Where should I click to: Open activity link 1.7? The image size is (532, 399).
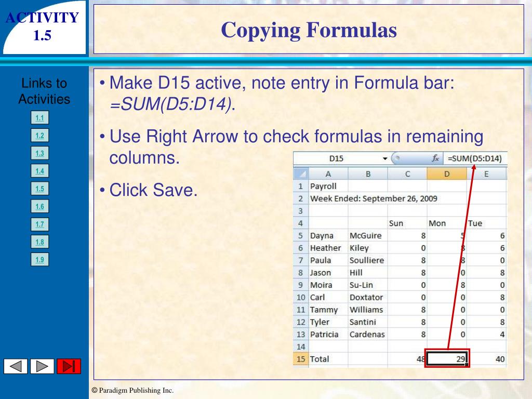39,224
